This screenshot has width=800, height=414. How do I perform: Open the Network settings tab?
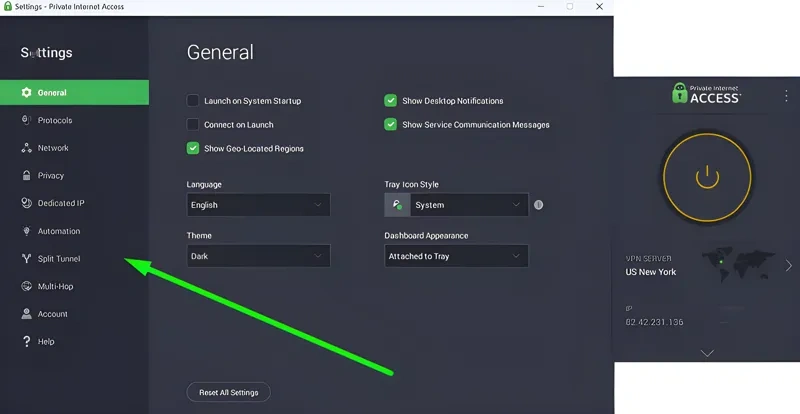pyautogui.click(x=74, y=148)
